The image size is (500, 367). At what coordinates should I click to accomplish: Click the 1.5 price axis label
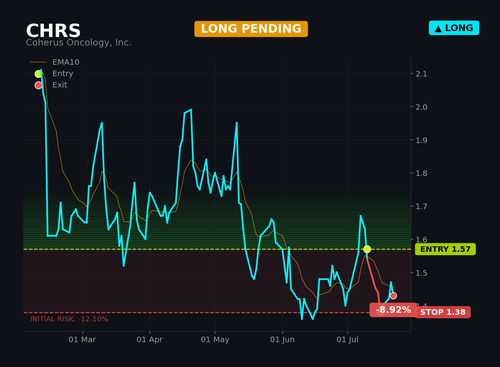coord(421,273)
